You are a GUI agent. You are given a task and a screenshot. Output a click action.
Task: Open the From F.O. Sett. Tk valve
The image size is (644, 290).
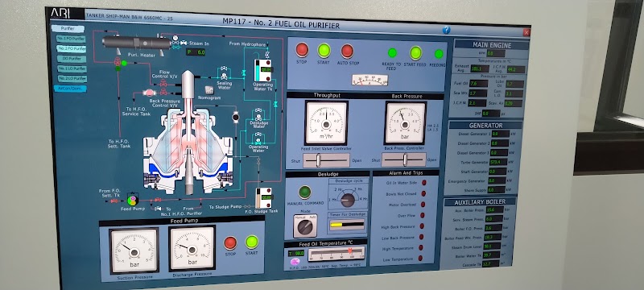[x=114, y=201]
